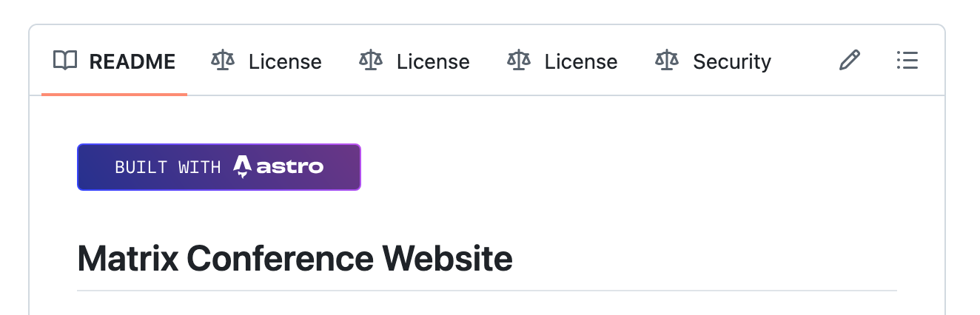Viewport: 980px width, 315px height.
Task: Click the Astro rocket logo in the badge
Action: [x=242, y=167]
